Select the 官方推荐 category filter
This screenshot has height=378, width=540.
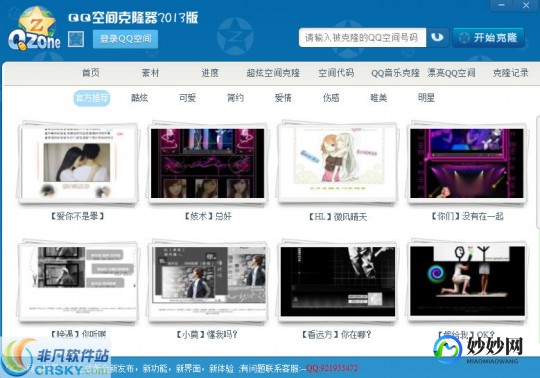pyautogui.click(x=92, y=98)
